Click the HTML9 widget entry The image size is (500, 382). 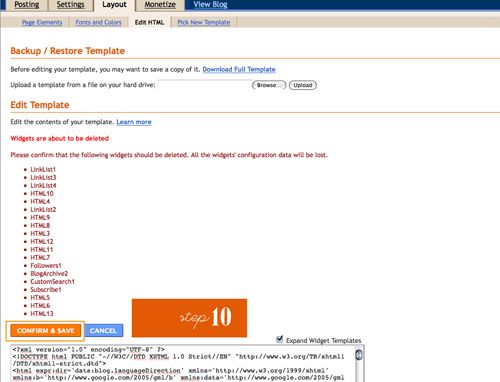point(40,217)
